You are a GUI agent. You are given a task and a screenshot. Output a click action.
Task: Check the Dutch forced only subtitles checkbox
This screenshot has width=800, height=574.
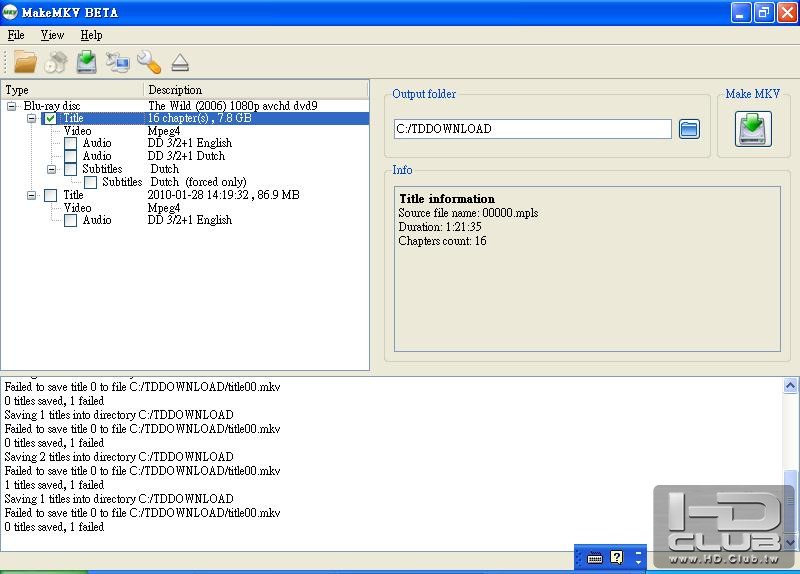[90, 182]
